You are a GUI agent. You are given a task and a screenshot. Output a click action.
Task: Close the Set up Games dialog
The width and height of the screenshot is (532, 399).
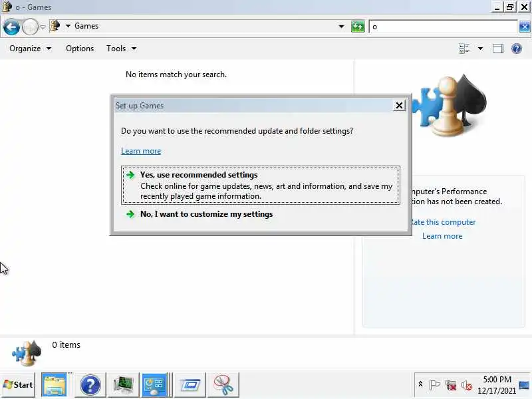[399, 106]
